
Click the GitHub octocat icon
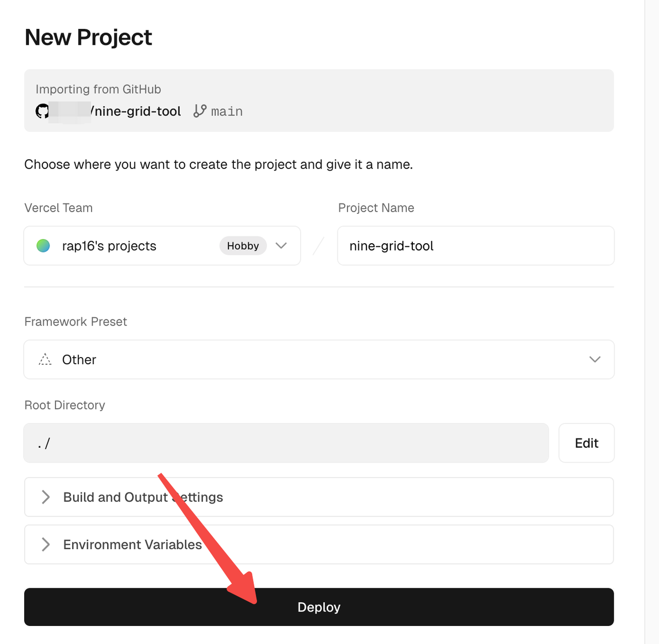click(x=42, y=111)
